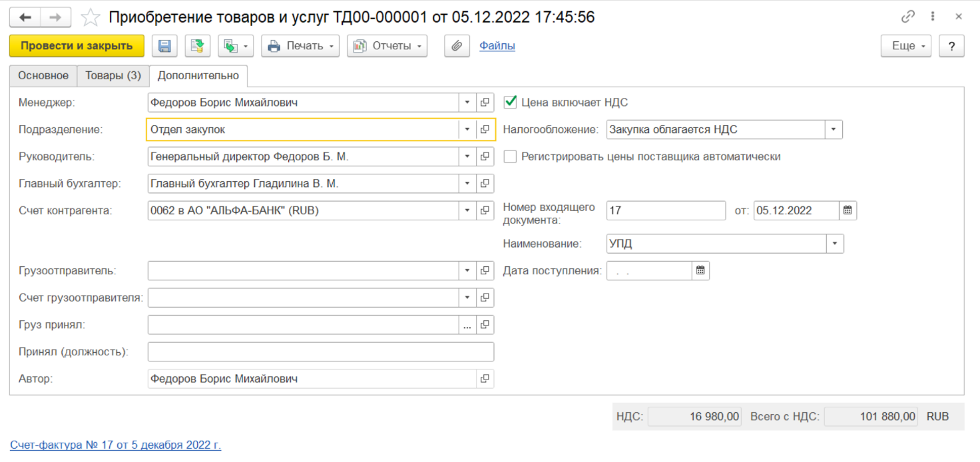Uncheck the Цена включает НДС checkbox

tap(511, 103)
